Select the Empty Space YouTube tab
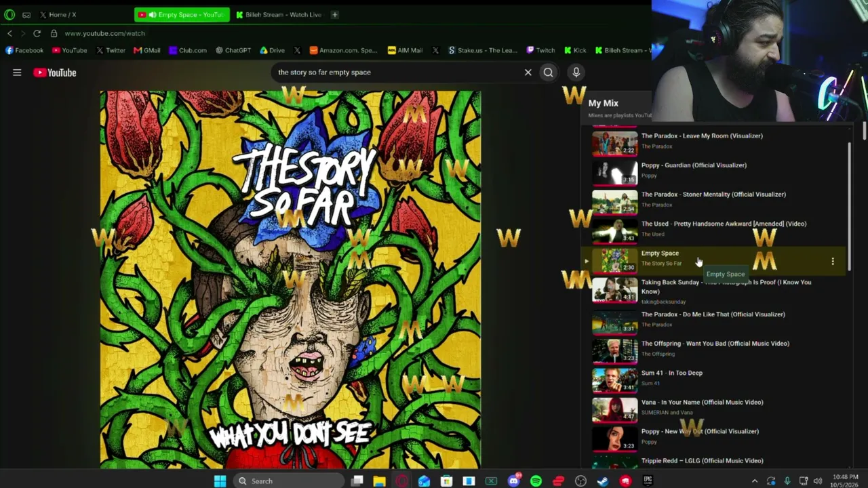 (182, 14)
